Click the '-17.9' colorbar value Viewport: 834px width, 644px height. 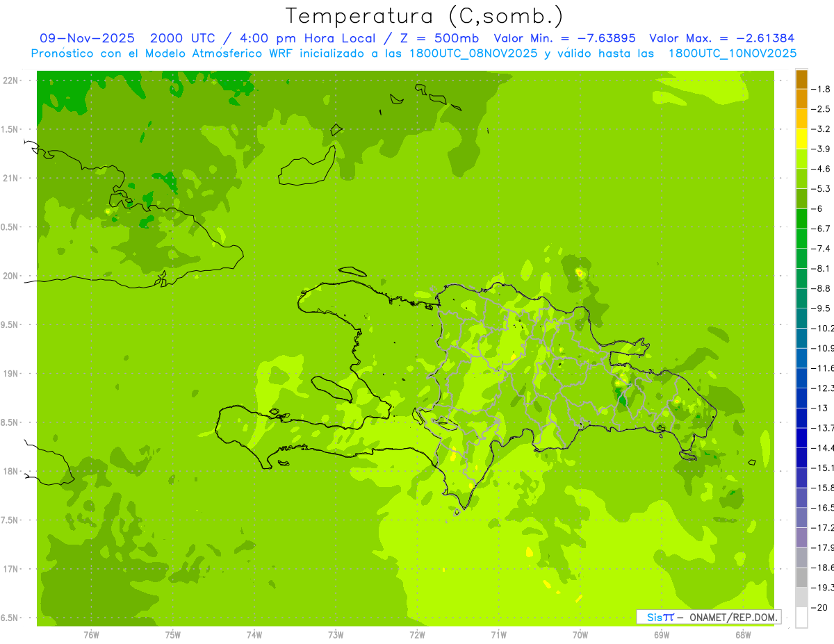(823, 548)
